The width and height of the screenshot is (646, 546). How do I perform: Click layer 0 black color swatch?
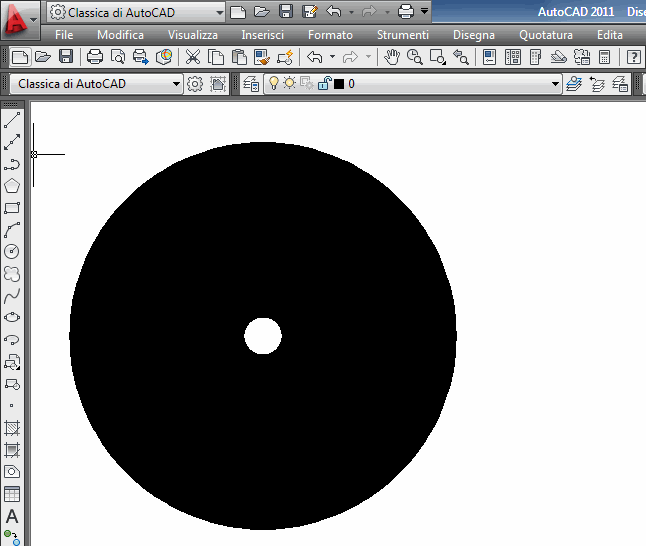[339, 84]
